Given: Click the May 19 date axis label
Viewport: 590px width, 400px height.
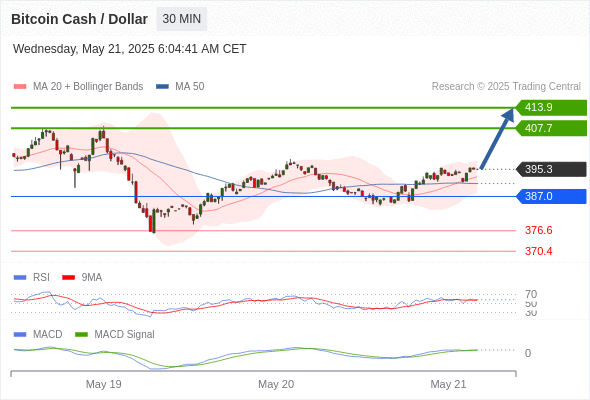Looking at the screenshot, I should [103, 384].
